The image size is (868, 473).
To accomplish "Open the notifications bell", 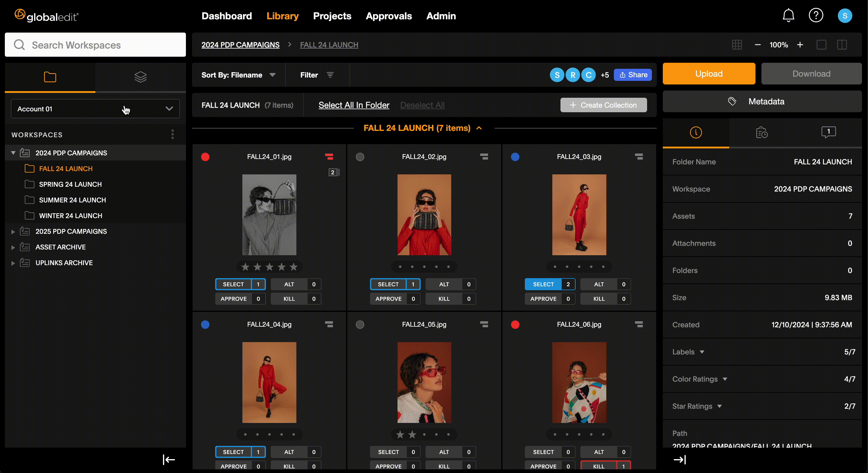I will [789, 15].
